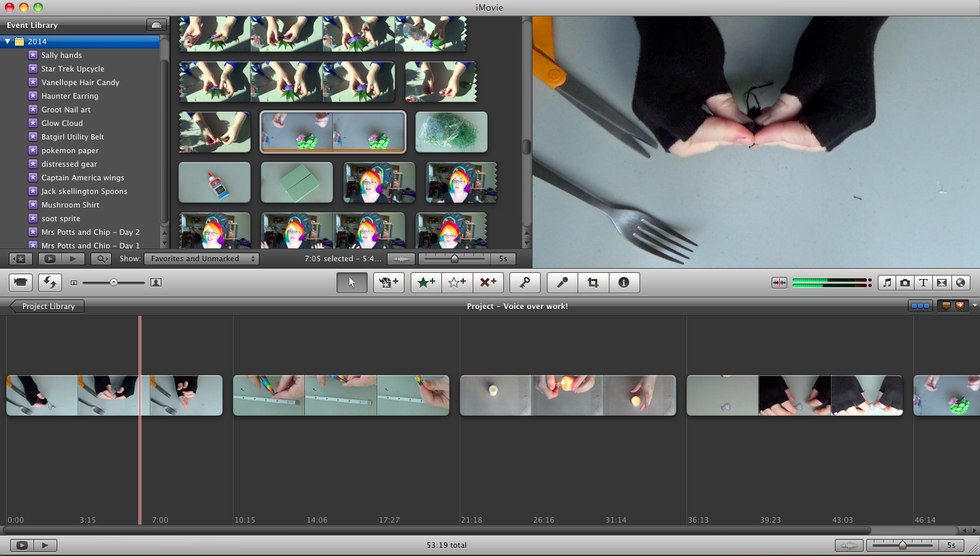Viewport: 980px width, 556px height.
Task: Add selection to project button
Action: (x=389, y=282)
